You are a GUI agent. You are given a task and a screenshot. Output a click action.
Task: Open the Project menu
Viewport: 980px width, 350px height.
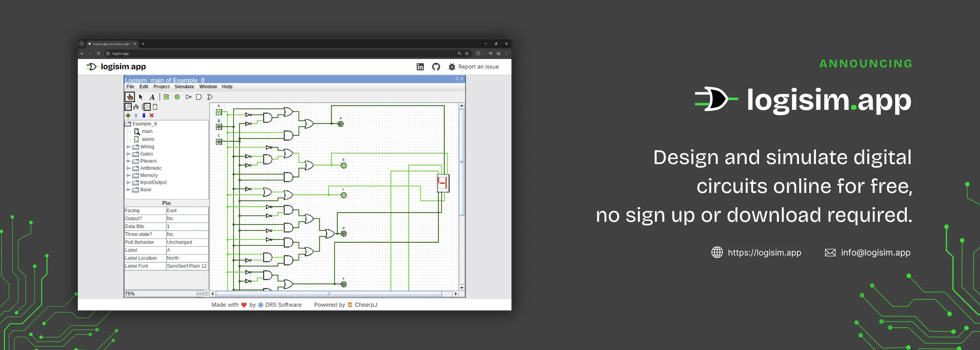161,87
